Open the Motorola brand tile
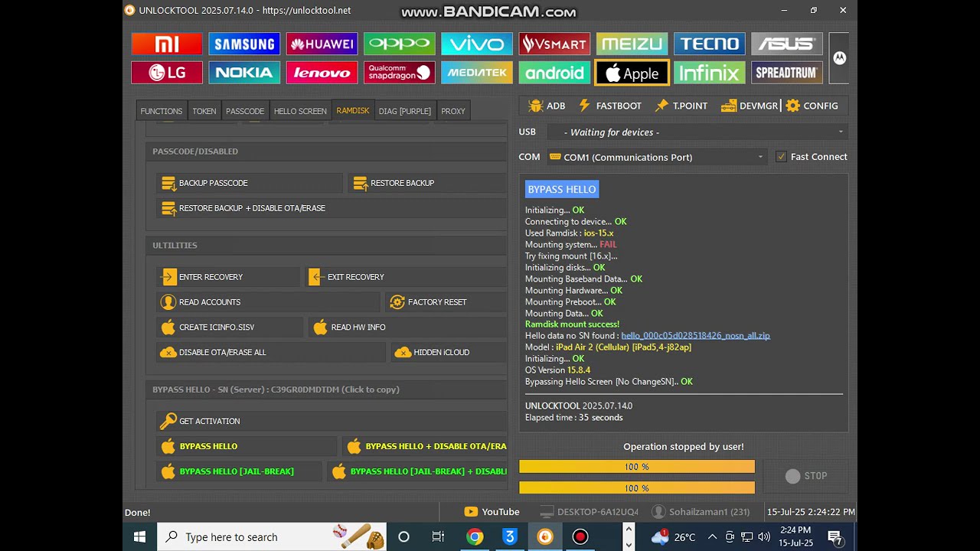The image size is (980, 551). click(x=839, y=58)
